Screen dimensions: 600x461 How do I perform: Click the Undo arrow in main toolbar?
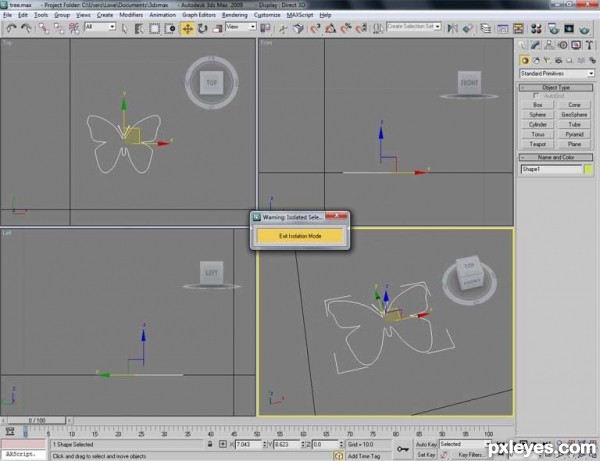pos(11,28)
